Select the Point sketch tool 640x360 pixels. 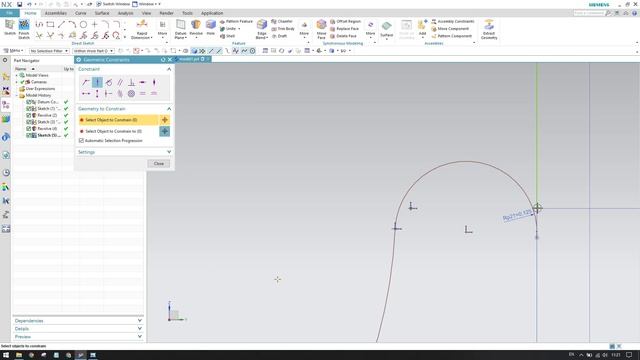(x=94, y=24)
